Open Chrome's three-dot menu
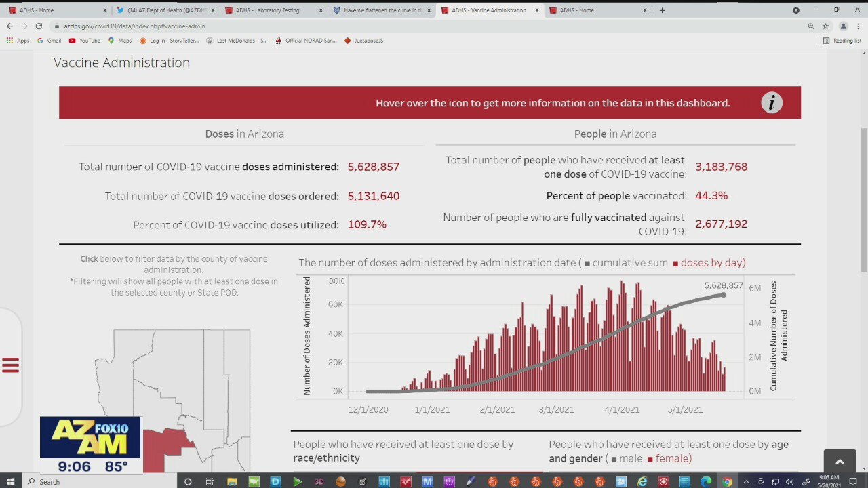This screenshot has width=868, height=488. (x=859, y=26)
